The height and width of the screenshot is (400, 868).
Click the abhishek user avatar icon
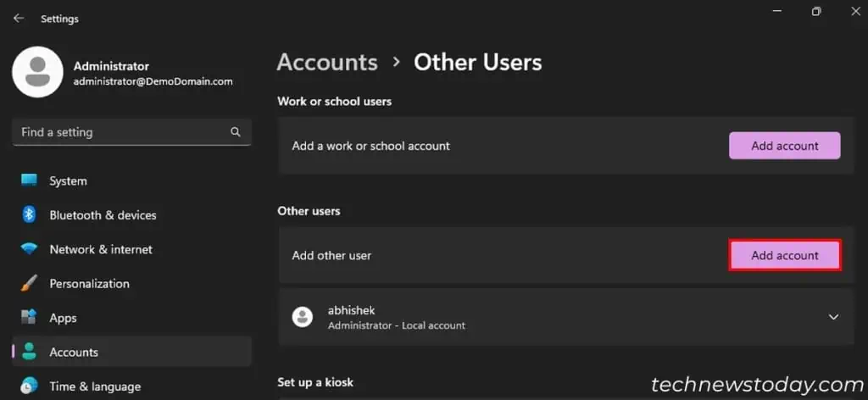pos(303,317)
